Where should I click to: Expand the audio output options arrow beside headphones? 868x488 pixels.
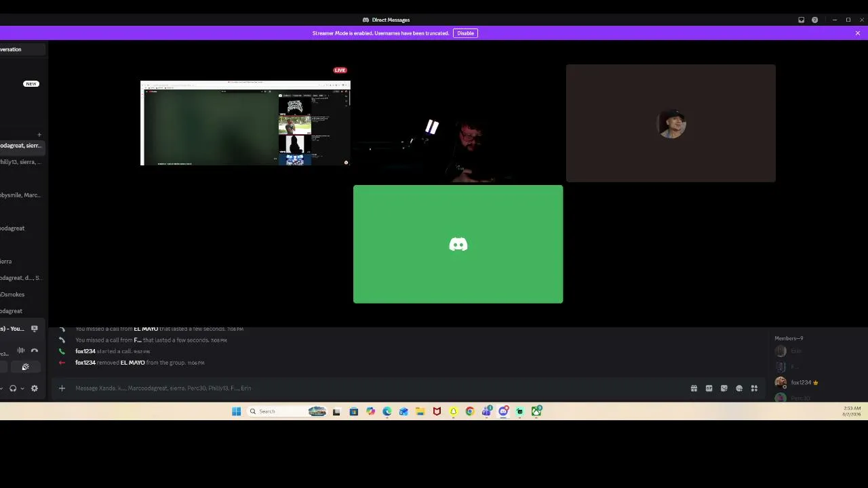(x=22, y=388)
